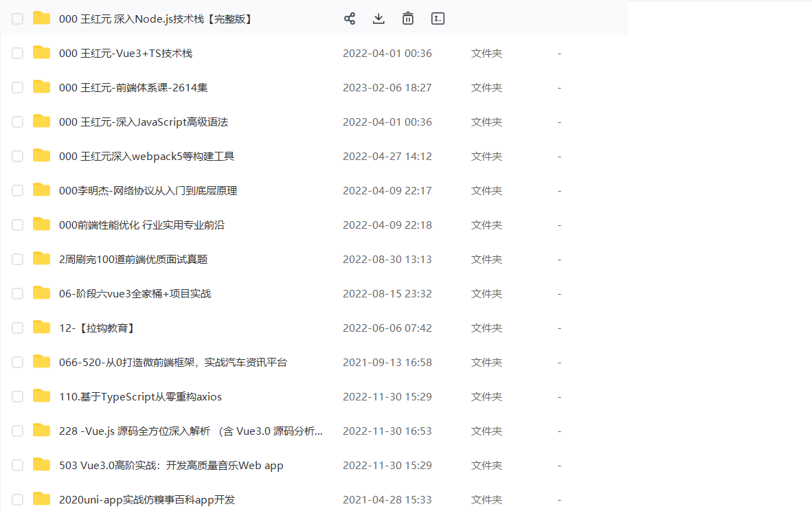
Task: Click folder icon of 000李明杰-网络协议从入门到底层原理
Action: pos(41,190)
